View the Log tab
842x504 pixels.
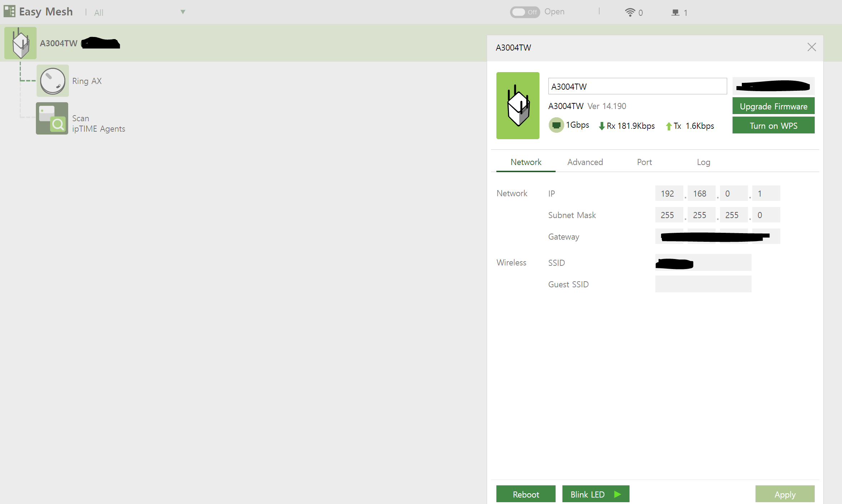pos(703,162)
